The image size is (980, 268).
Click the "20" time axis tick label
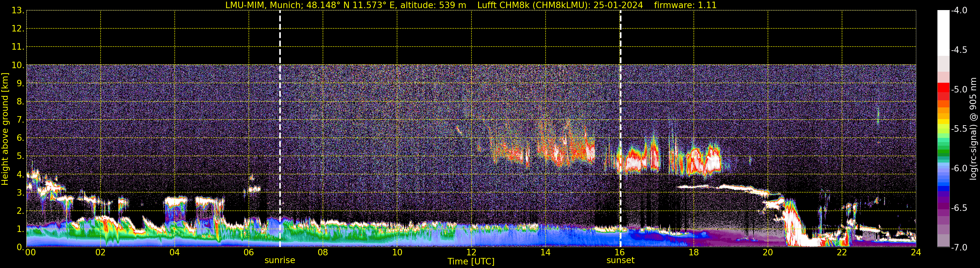click(768, 252)
